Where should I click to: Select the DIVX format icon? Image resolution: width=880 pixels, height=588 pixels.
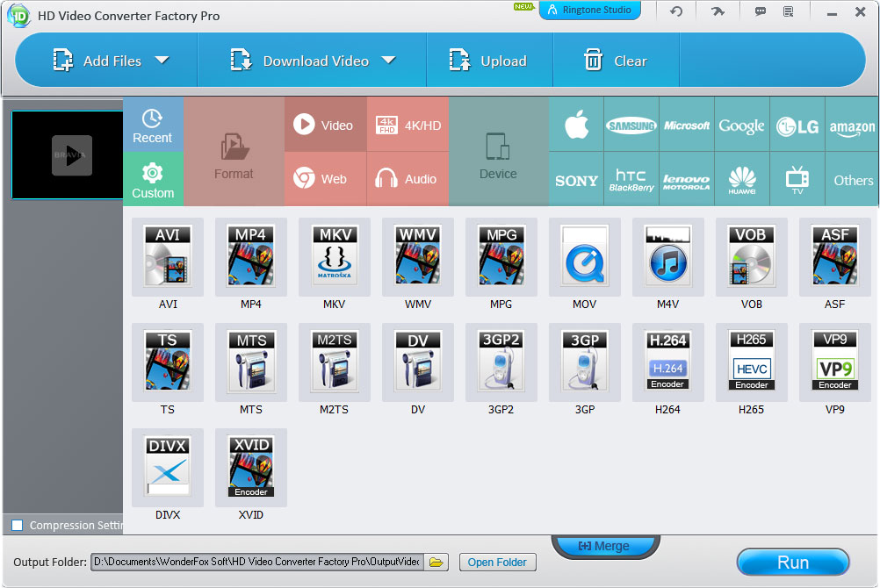167,468
